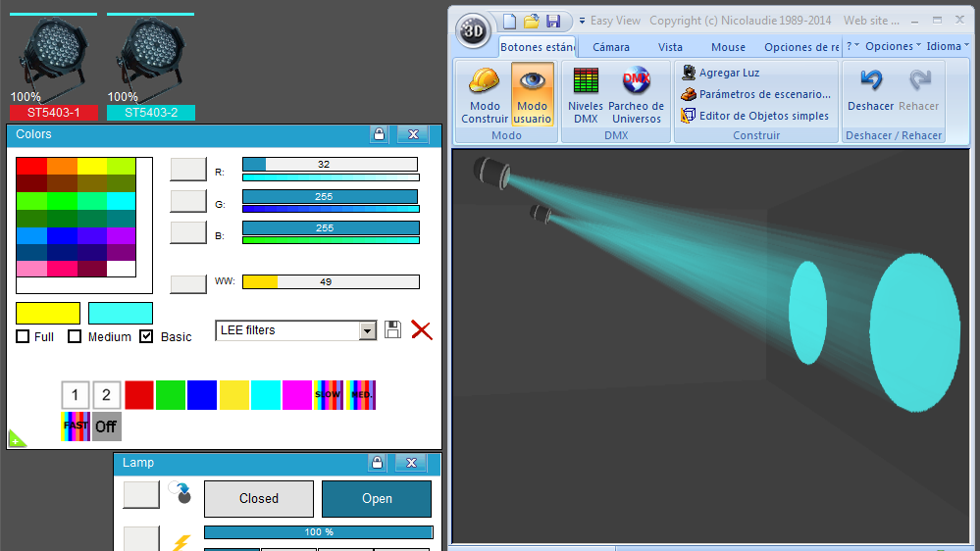Toggle the button left of G slider
Image resolution: width=980 pixels, height=551 pixels.
(188, 201)
